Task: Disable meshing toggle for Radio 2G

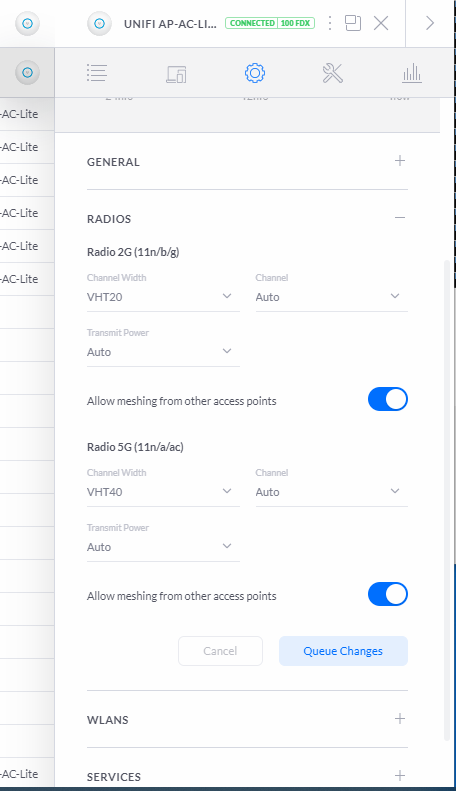Action: (388, 400)
